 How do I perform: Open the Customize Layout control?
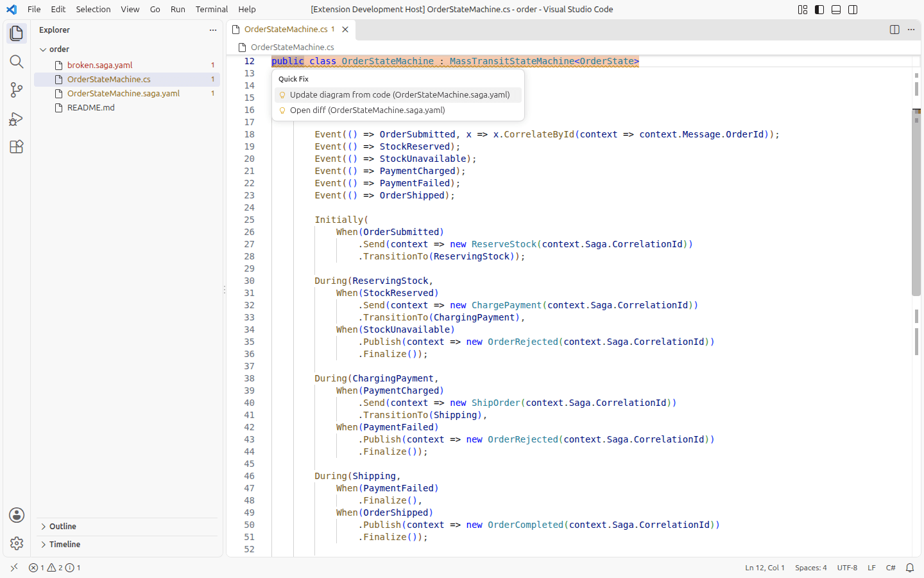803,10
